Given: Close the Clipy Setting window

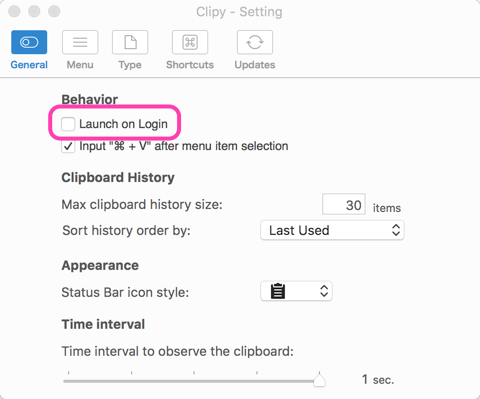Looking at the screenshot, I should 14,11.
